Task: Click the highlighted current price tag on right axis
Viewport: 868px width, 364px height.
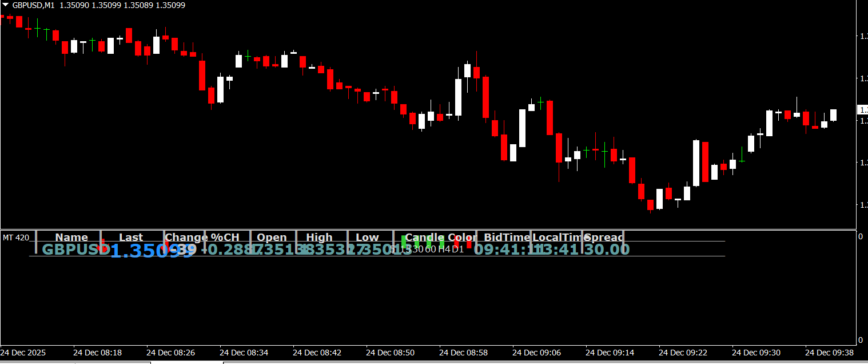Action: (x=862, y=109)
